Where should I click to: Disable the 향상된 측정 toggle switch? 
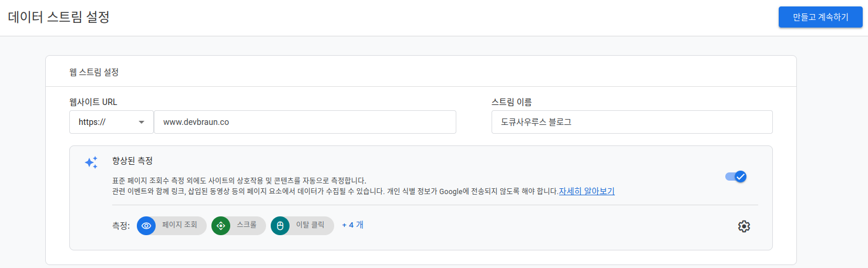736,177
